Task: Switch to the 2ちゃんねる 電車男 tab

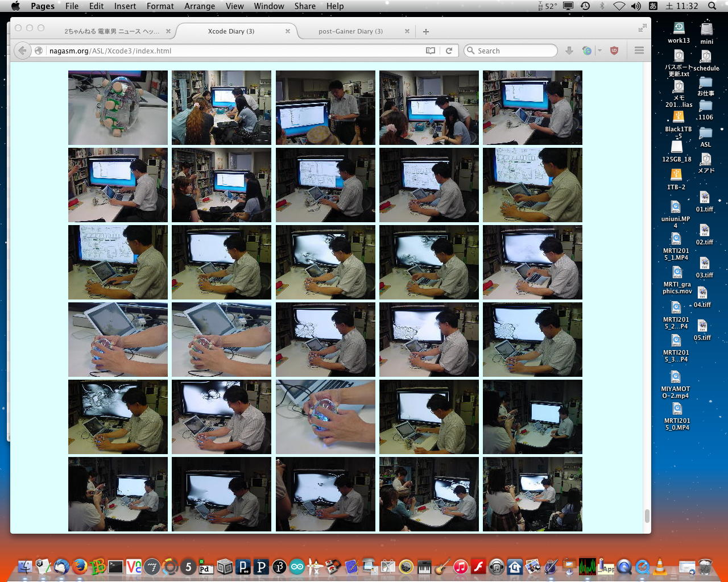Action: 111,31
